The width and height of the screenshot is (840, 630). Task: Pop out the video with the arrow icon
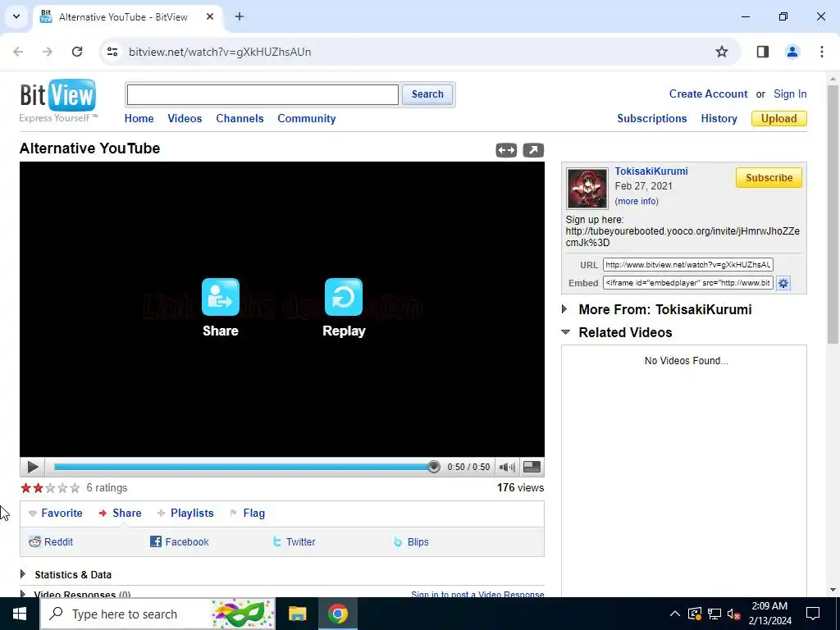click(533, 151)
